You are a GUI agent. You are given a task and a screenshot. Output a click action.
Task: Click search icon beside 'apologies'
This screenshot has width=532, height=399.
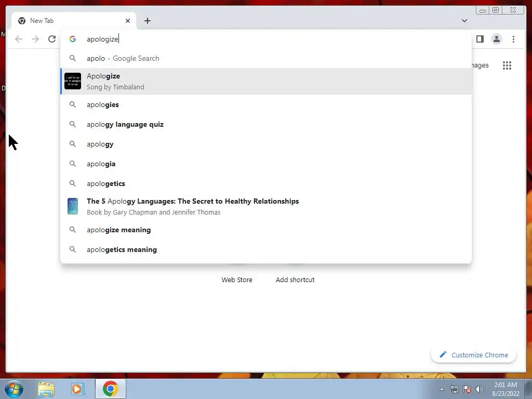(x=73, y=104)
